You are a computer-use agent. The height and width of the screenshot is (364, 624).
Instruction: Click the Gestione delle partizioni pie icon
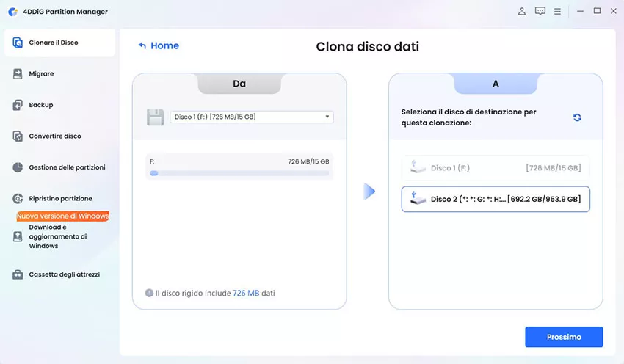tap(18, 167)
